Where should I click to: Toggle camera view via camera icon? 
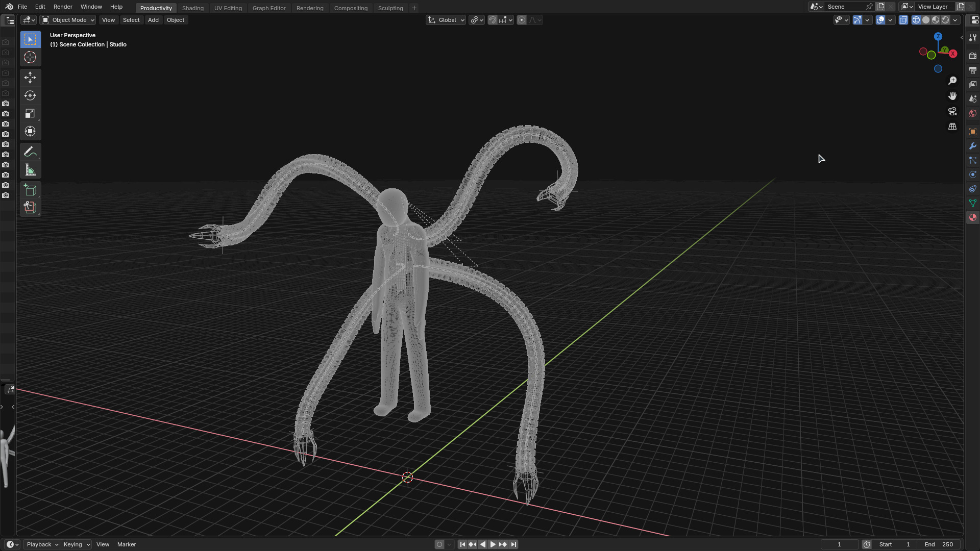click(x=952, y=111)
